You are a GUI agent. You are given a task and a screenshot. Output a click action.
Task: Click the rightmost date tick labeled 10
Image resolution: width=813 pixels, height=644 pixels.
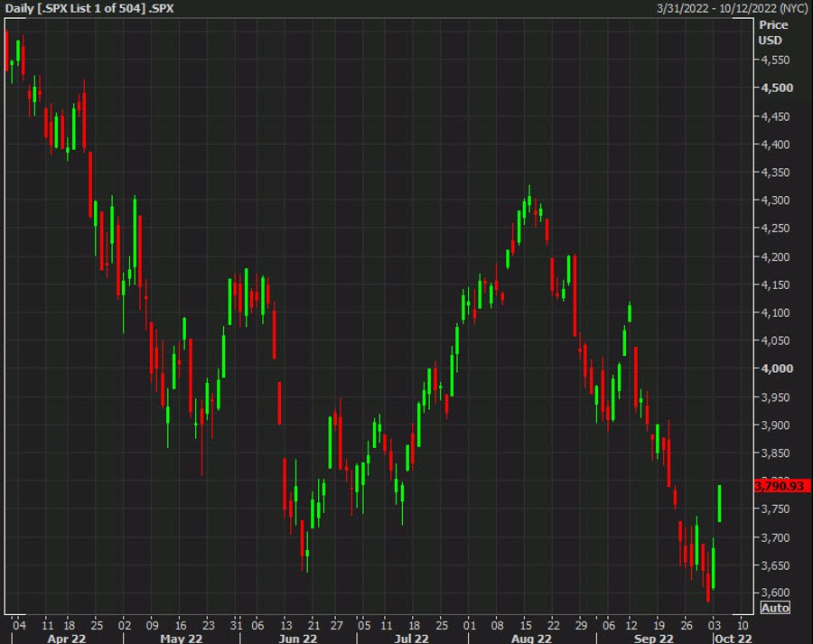742,624
